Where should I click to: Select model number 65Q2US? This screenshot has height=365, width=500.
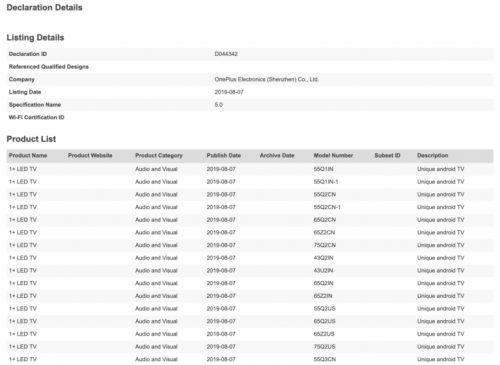324,321
